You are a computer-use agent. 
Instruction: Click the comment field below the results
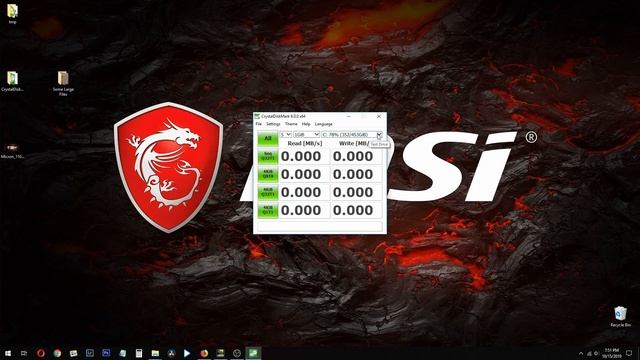[x=320, y=226]
